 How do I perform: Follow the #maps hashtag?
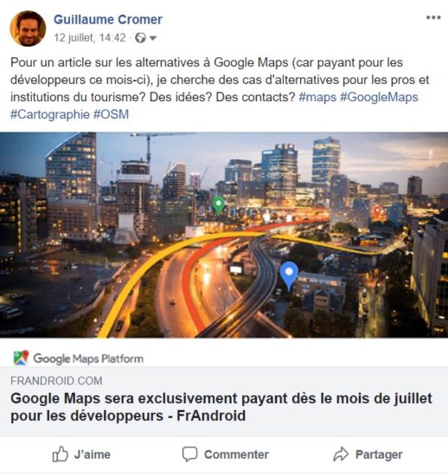point(317,97)
